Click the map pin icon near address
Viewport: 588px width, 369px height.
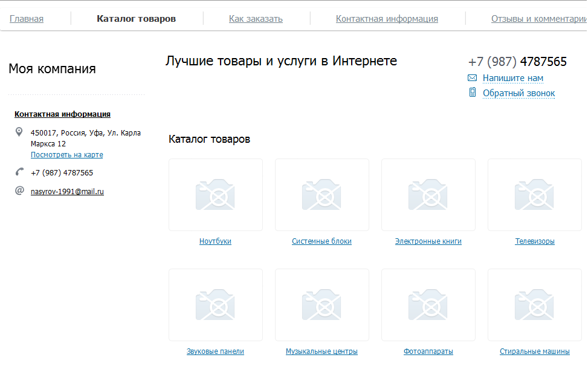click(x=19, y=132)
